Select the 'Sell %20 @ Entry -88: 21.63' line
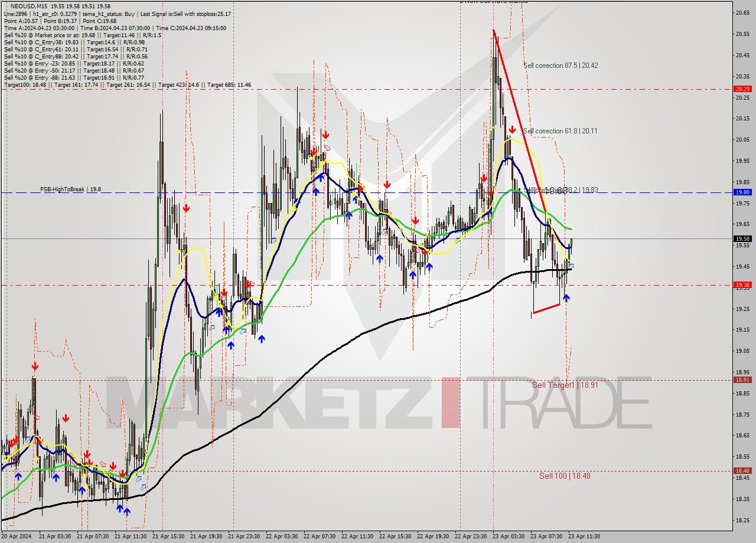This screenshot has height=543, width=756. tap(74, 78)
